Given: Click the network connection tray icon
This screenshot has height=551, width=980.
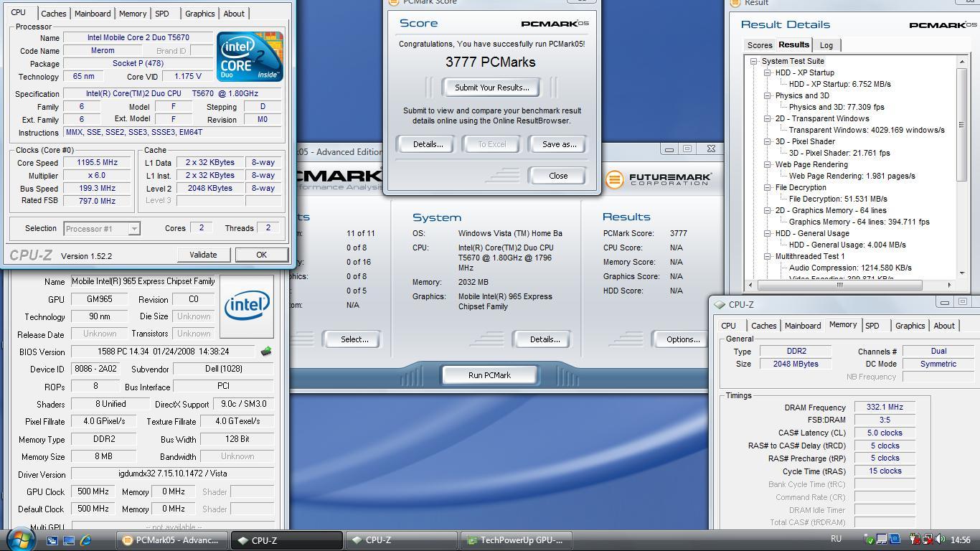Looking at the screenshot, I should point(928,540).
